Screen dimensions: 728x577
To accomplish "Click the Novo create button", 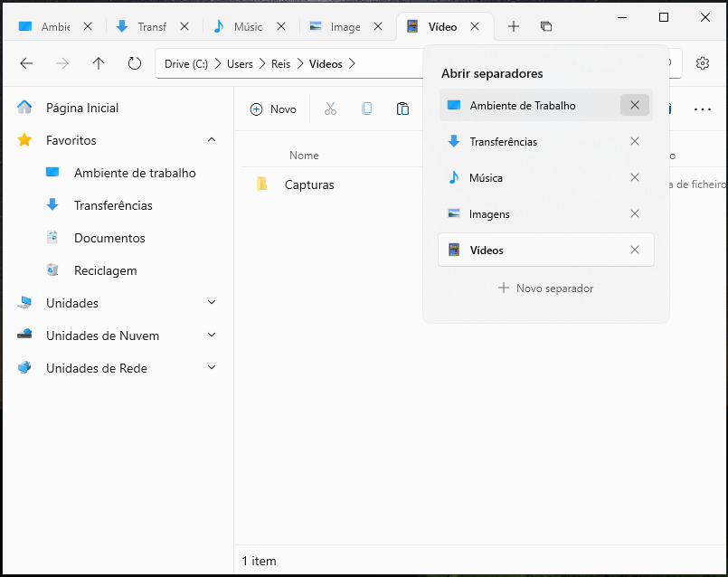I will click(273, 109).
